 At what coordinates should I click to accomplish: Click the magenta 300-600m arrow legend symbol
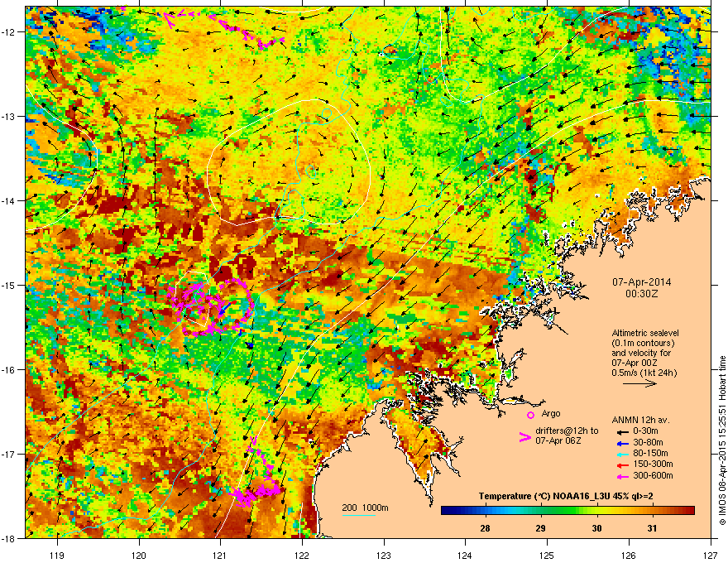coord(623,476)
